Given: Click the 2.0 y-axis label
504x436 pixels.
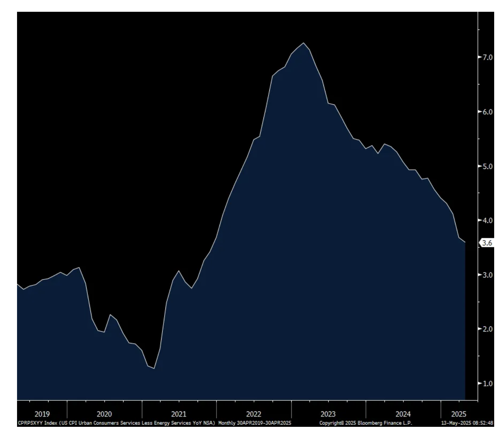Looking at the screenshot, I should [x=487, y=329].
